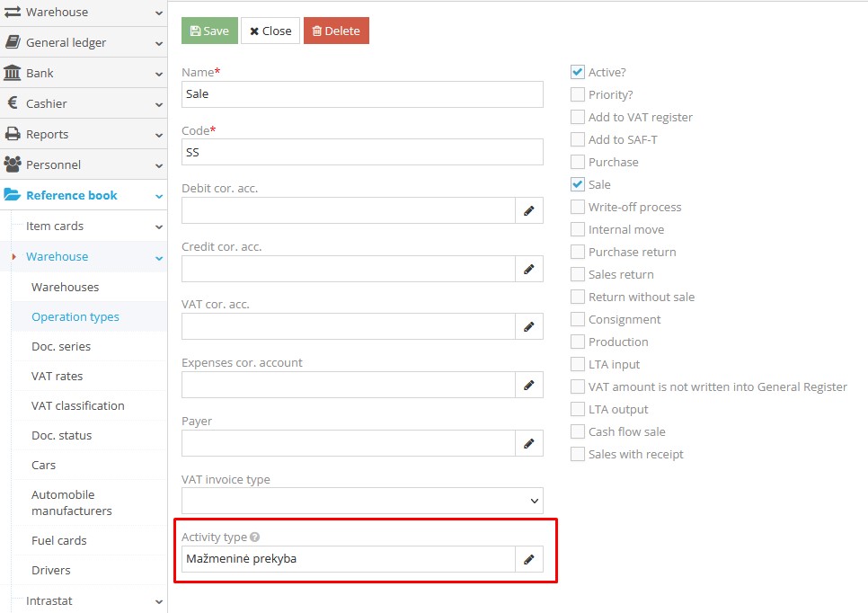Toggle the Consignment checkbox

[578, 318]
